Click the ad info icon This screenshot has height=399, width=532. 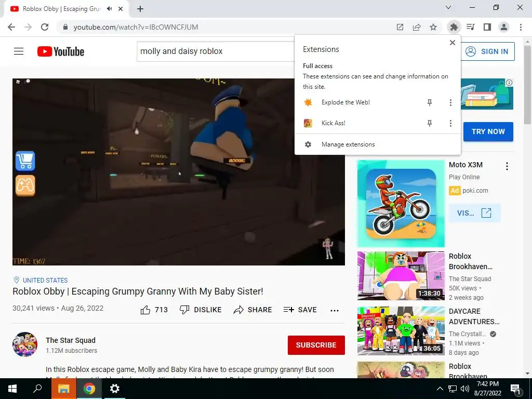pyautogui.click(x=509, y=83)
